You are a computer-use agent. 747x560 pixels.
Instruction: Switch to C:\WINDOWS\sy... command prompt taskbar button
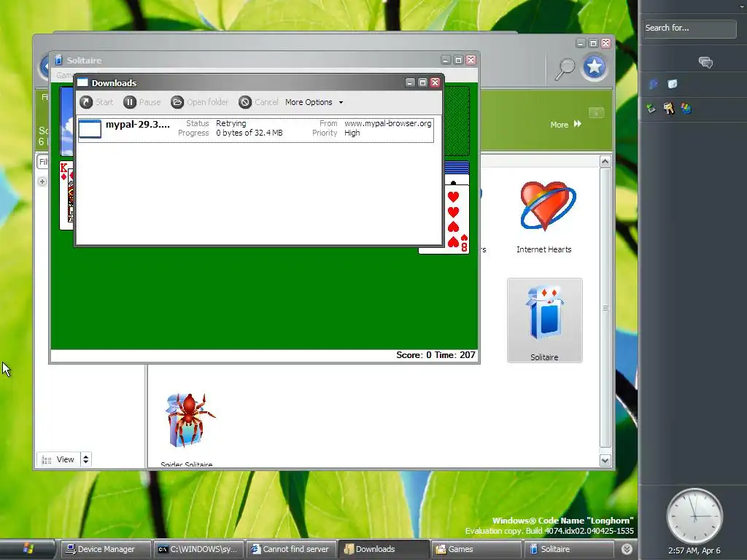tap(197, 549)
